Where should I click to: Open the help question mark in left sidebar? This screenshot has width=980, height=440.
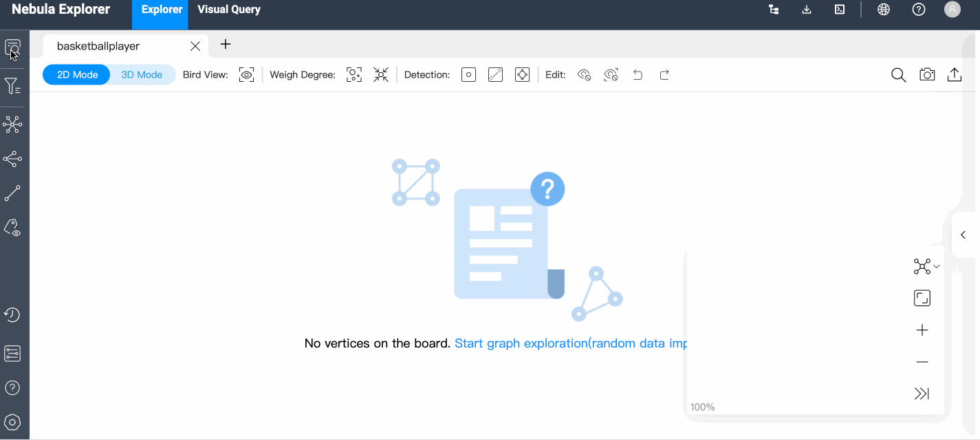tap(12, 388)
